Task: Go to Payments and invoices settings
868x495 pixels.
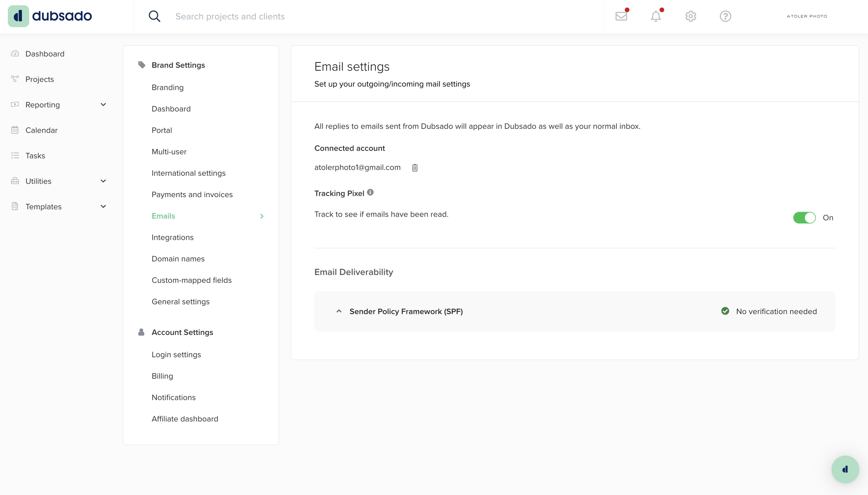Action: 192,194
